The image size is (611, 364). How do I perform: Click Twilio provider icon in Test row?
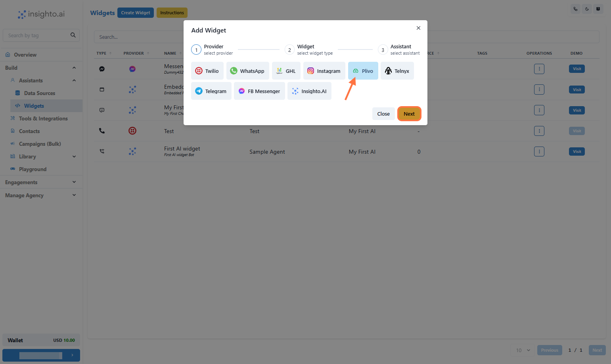click(132, 131)
